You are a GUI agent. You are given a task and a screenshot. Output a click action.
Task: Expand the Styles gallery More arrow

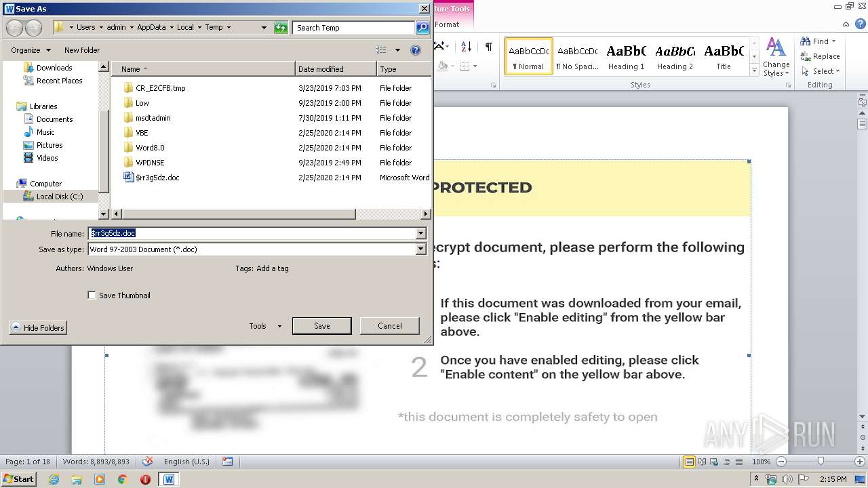(x=754, y=70)
